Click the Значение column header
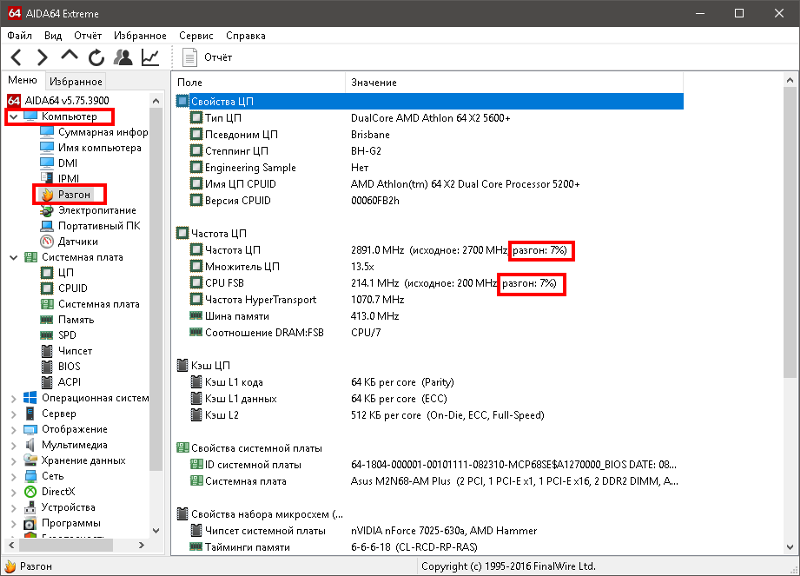The image size is (800, 576). [x=514, y=82]
